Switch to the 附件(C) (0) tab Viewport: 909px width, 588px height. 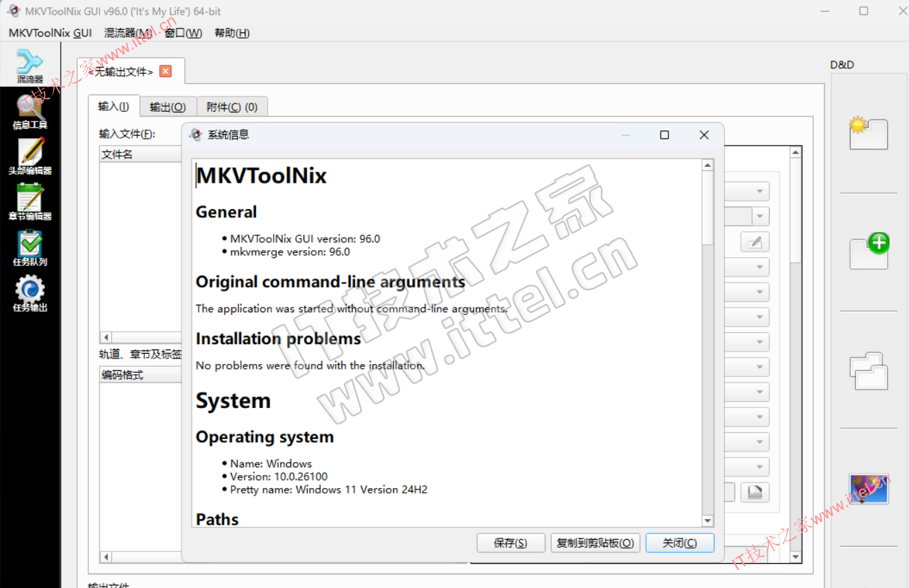coord(232,107)
